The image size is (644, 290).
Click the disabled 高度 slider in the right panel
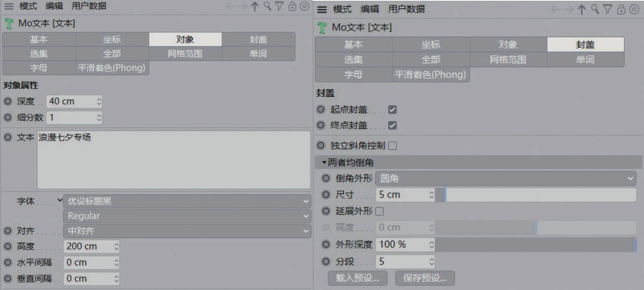pyautogui.click(x=536, y=228)
